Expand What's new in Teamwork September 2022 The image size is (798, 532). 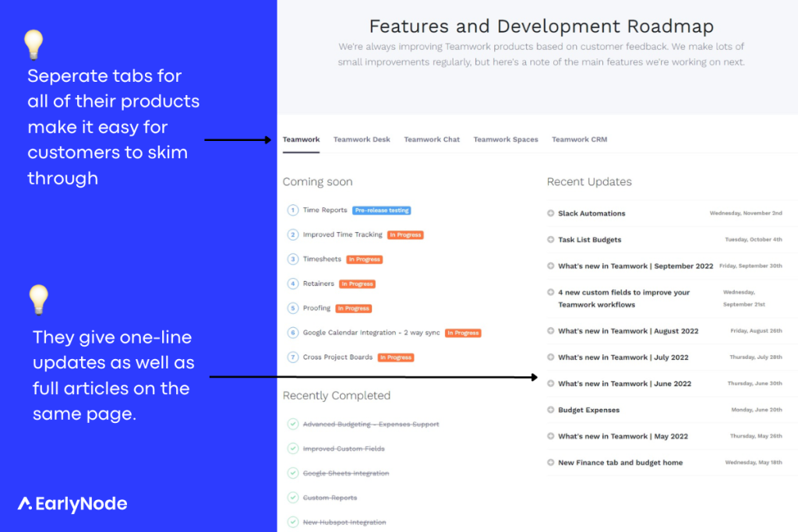point(551,266)
